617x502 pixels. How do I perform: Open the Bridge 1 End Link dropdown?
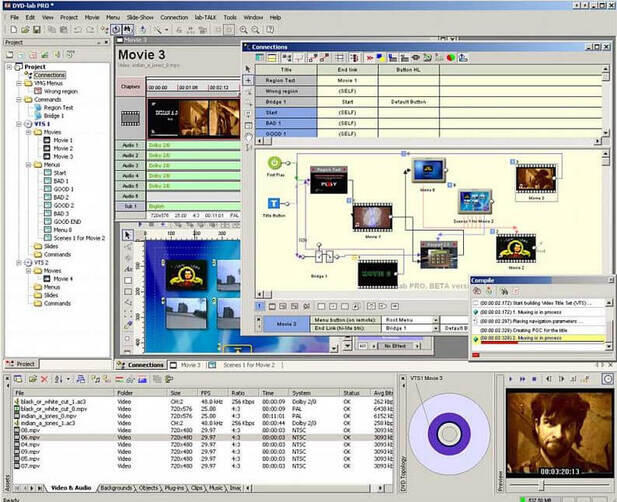click(436, 328)
